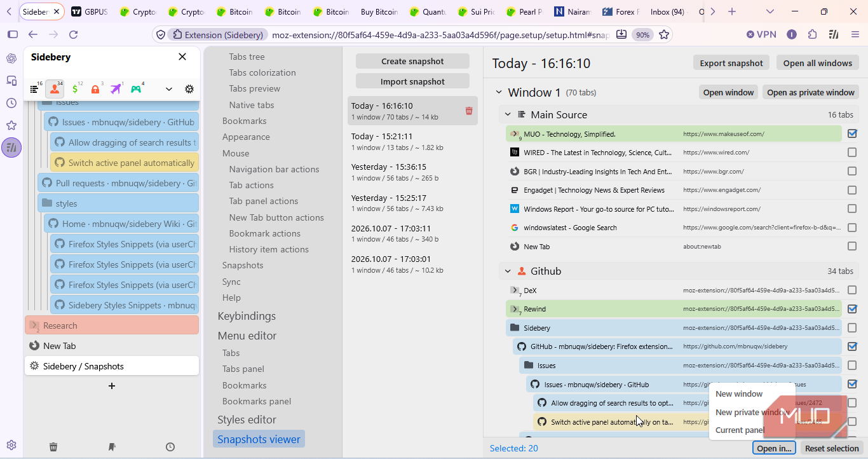The image size is (868, 459).
Task: Open the ChatGPT sidebar tool
Action: click(x=11, y=58)
